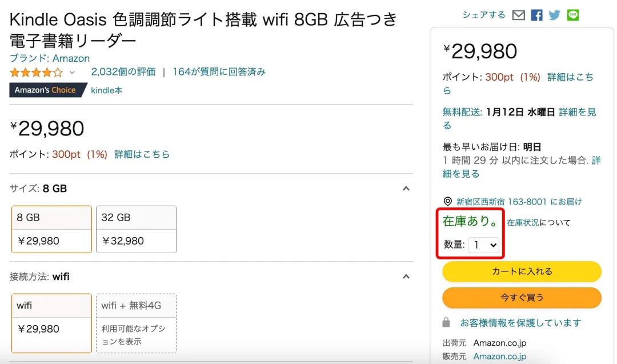The width and height of the screenshot is (617, 364).
Task: Share on Facebook icon
Action: coord(536,15)
